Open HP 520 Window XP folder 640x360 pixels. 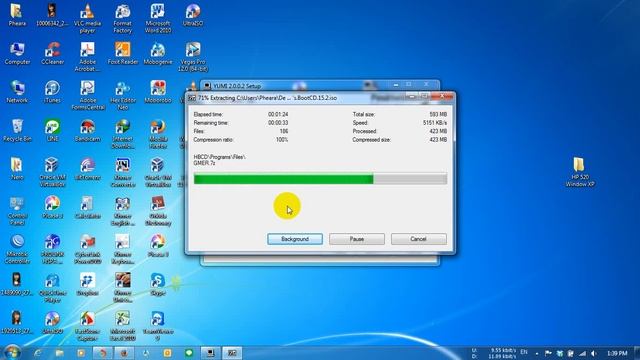click(x=580, y=172)
